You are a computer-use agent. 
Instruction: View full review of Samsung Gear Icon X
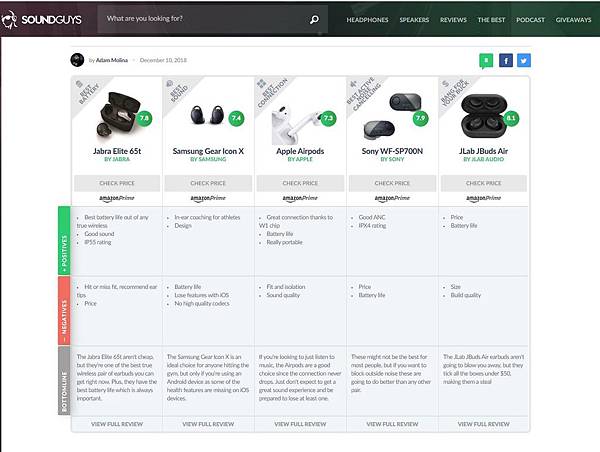coord(208,424)
